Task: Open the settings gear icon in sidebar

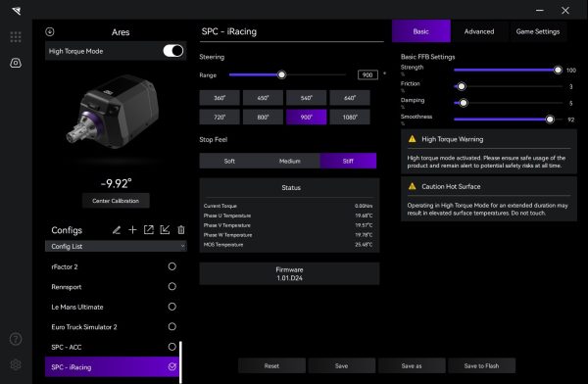Action: coord(16,364)
